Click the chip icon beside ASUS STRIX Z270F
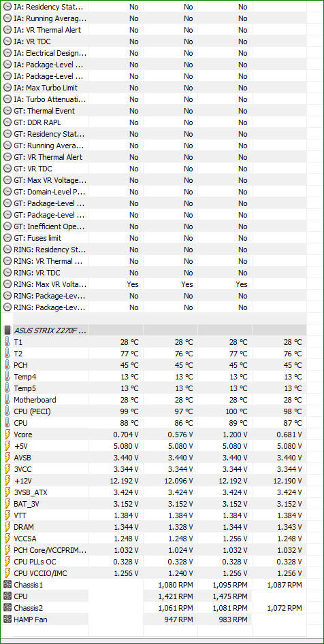324x644 pixels. pyautogui.click(x=7, y=331)
